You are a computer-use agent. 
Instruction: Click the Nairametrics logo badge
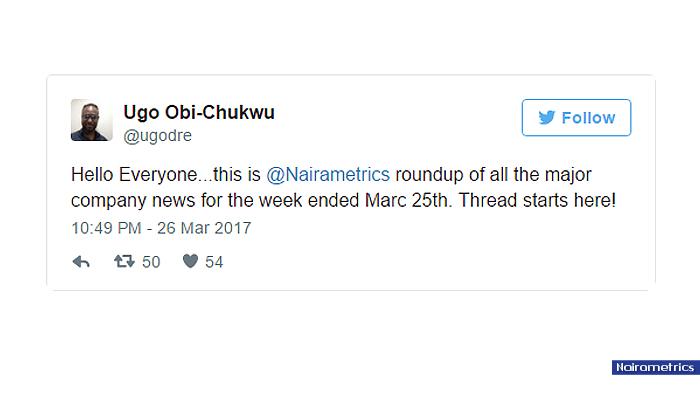click(x=654, y=367)
